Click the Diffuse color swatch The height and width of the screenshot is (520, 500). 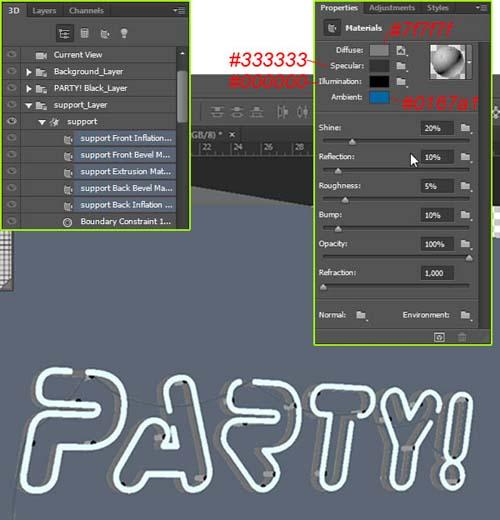[379, 50]
